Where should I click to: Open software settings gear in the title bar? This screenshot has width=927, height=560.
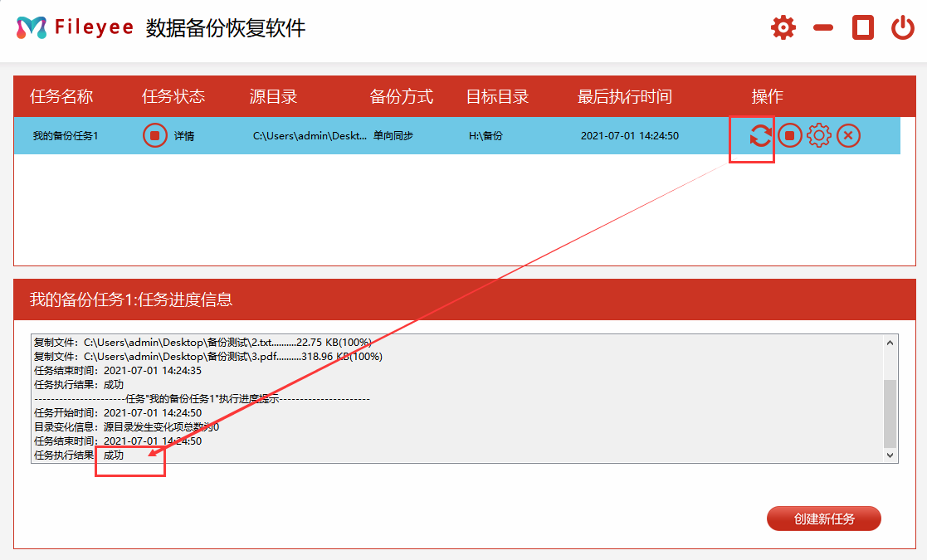783,27
